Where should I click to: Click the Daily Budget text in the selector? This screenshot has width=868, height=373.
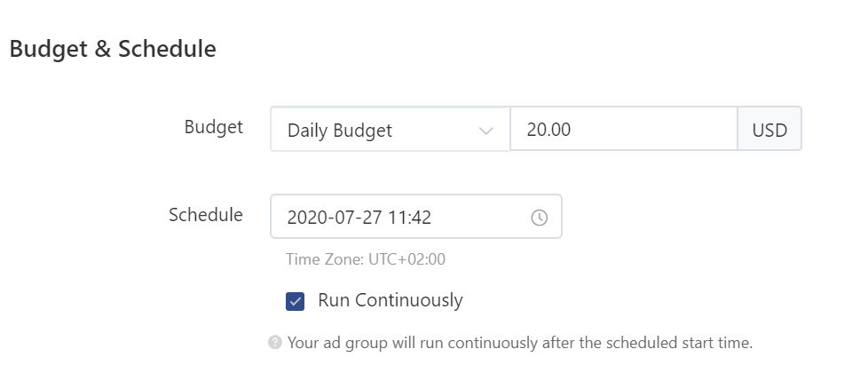(x=340, y=131)
